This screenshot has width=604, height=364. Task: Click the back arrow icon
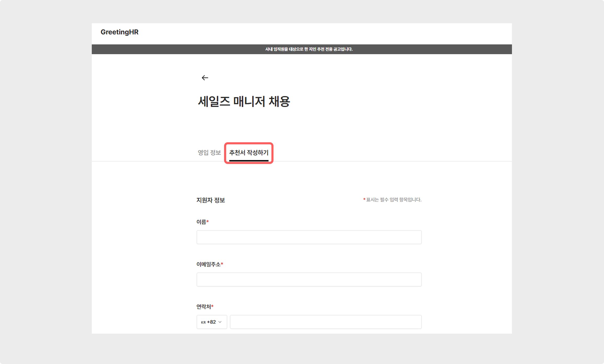205,78
